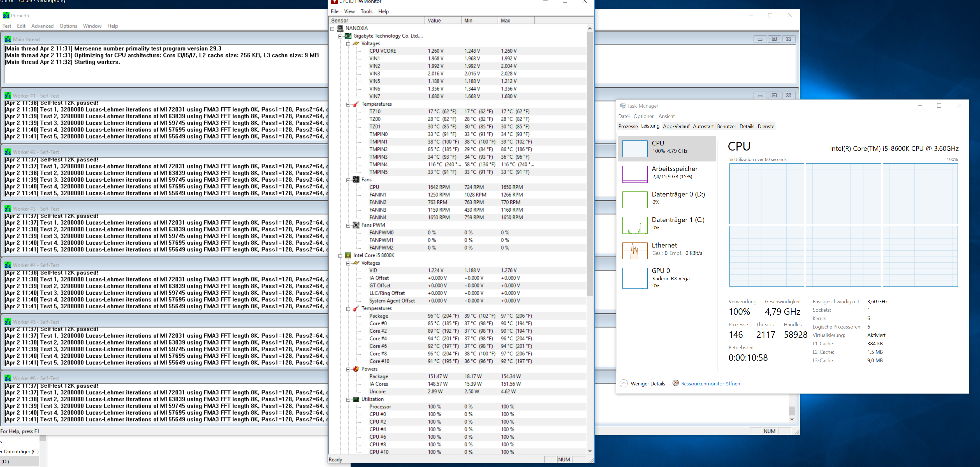This screenshot has width=980, height=467.
Task: Click the Gigabyte Technology motherboard icon
Action: [x=348, y=36]
